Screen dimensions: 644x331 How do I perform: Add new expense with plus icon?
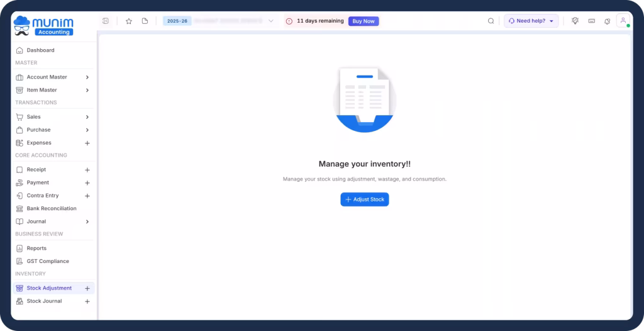click(87, 143)
